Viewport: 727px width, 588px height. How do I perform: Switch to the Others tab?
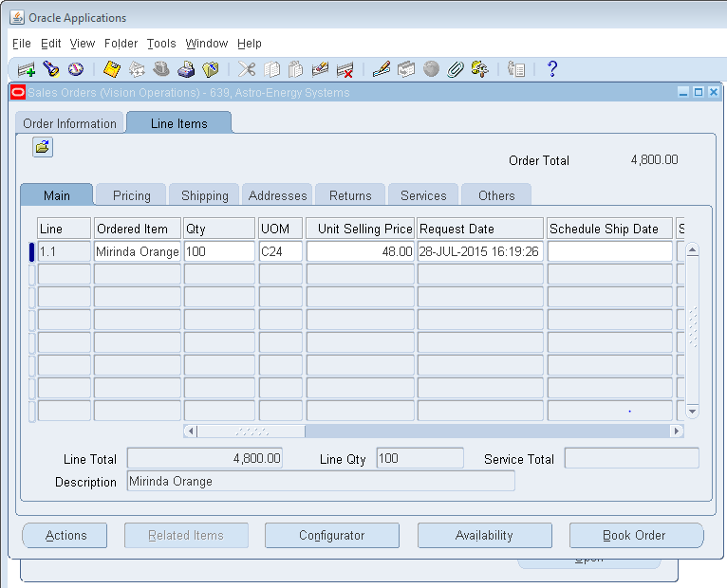(496, 195)
